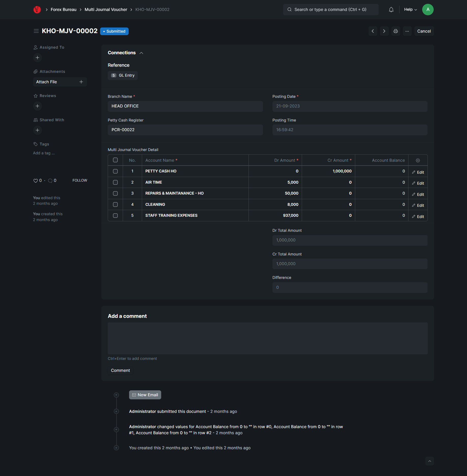The height and width of the screenshot is (476, 467).
Task: Navigate to Forex Bureau breadcrumb
Action: (x=63, y=9)
